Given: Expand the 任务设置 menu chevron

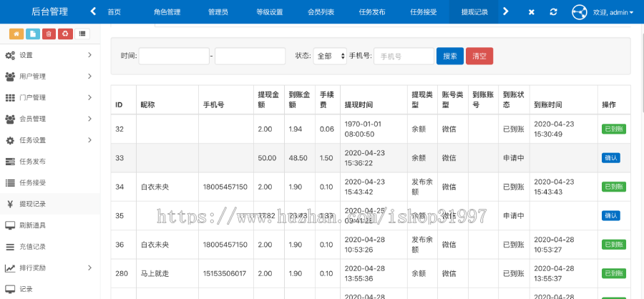Looking at the screenshot, I should pyautogui.click(x=90, y=140).
